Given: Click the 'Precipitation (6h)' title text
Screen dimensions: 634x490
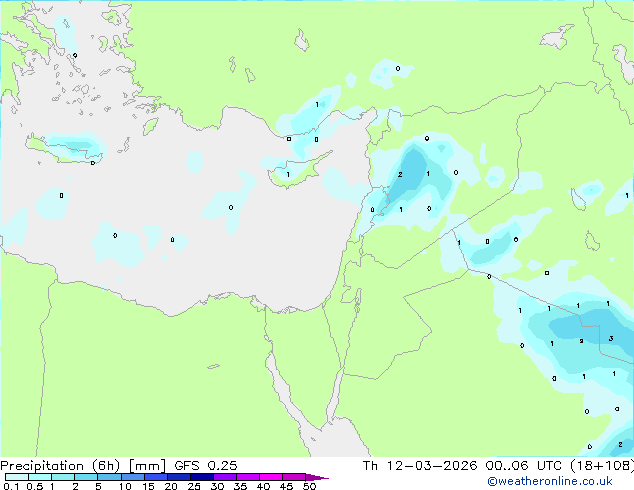Looking at the screenshot, I should coord(60,466).
